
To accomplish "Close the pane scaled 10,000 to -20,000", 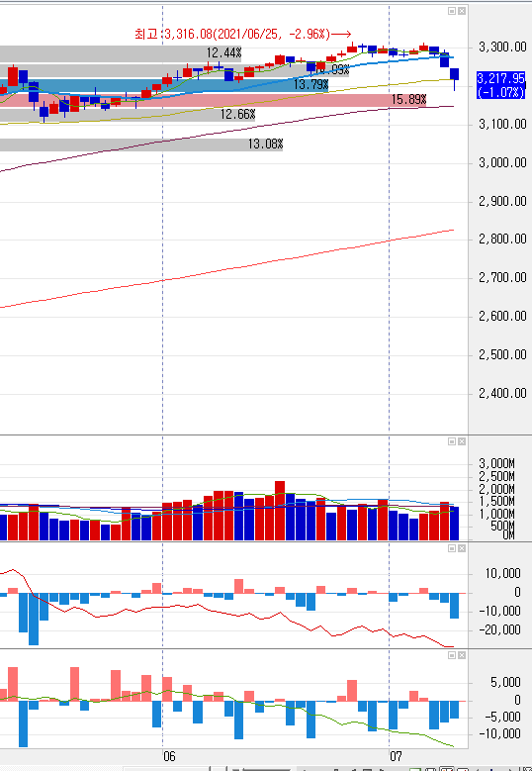I will pos(462,548).
